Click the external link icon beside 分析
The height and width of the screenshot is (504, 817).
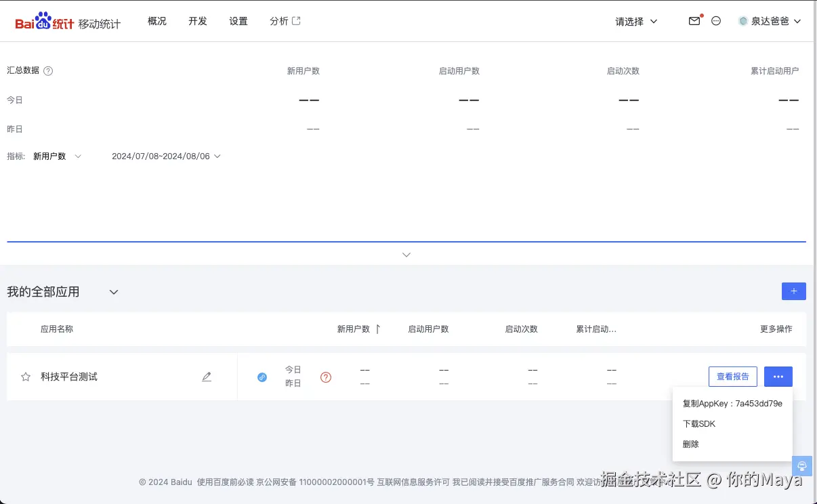tap(296, 21)
